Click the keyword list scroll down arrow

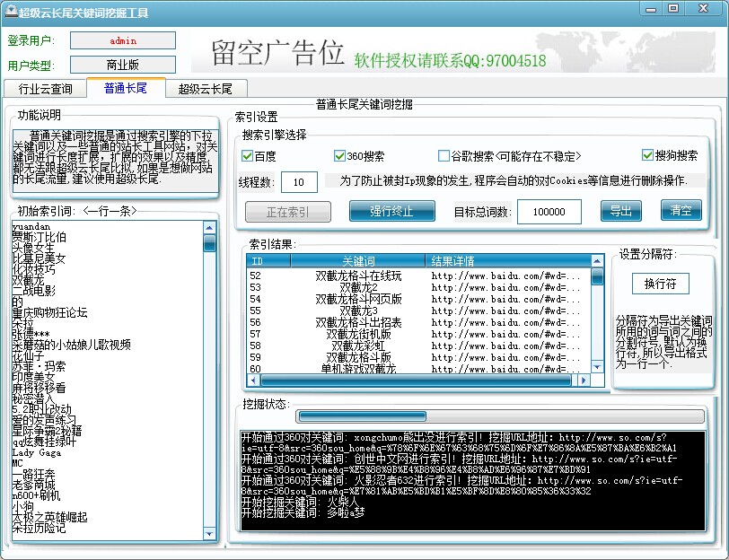click(x=209, y=534)
